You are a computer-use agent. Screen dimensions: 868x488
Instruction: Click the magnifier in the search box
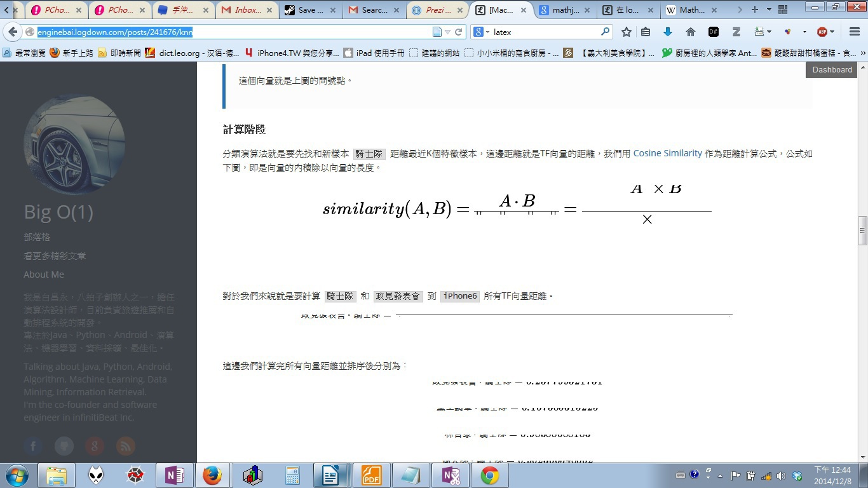click(606, 32)
